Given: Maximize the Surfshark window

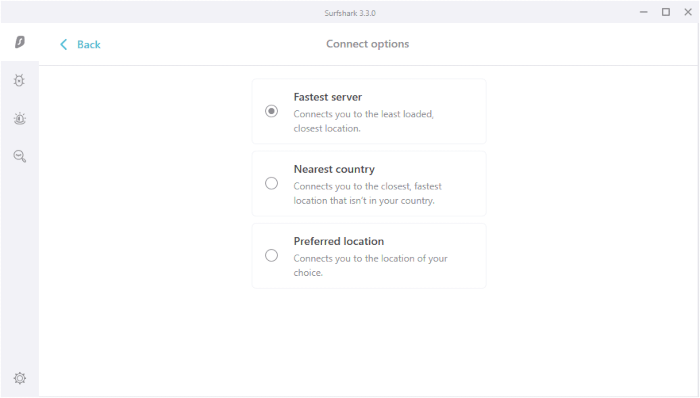Looking at the screenshot, I should click(x=666, y=12).
